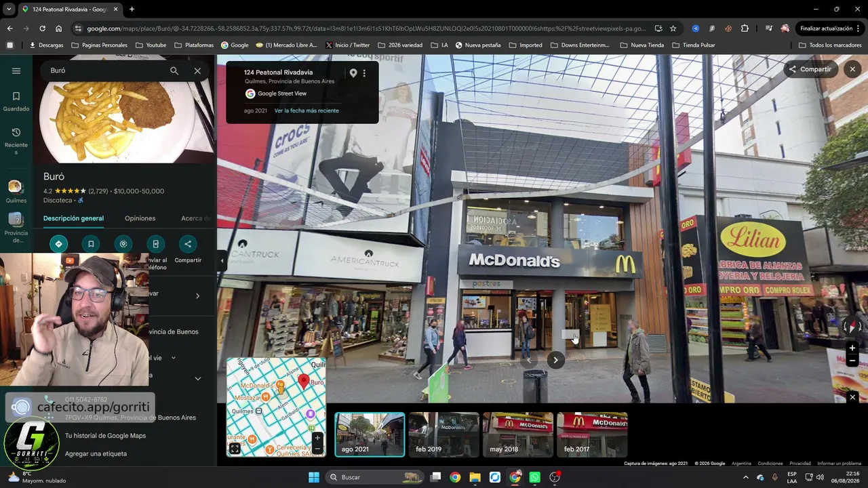Zoom in on the Street View image
The image size is (868, 488).
tap(852, 348)
